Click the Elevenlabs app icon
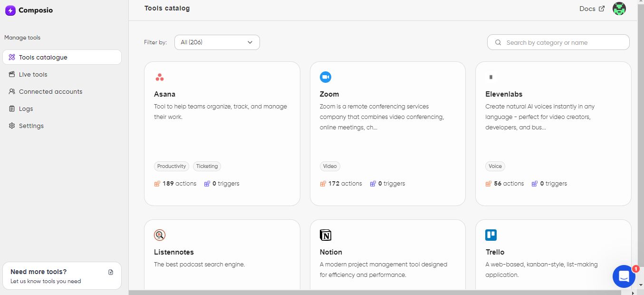The height and width of the screenshot is (295, 644). point(491,77)
